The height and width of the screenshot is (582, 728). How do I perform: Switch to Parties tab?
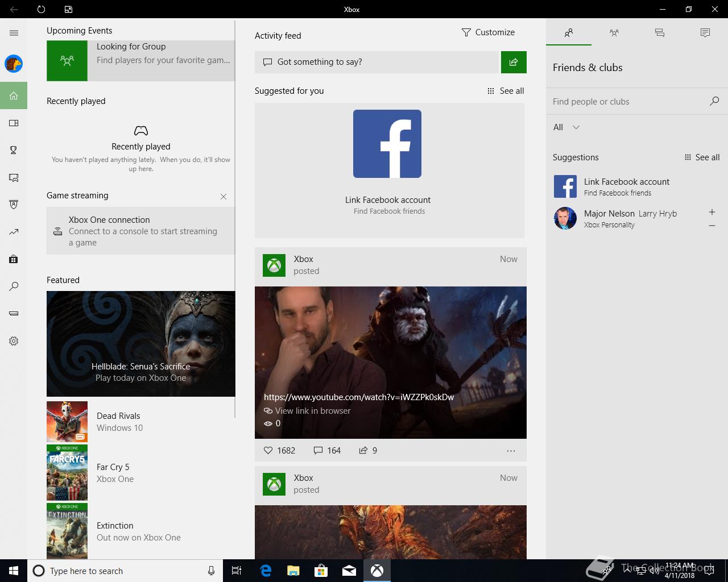pos(614,33)
